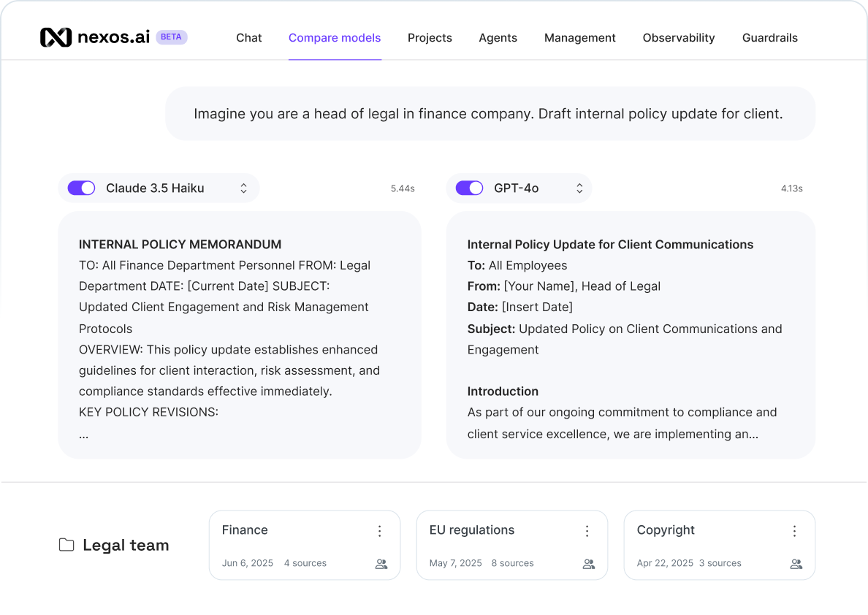Click the Introduction heading in GPT-4o response
This screenshot has width=868, height=615.
click(x=503, y=391)
